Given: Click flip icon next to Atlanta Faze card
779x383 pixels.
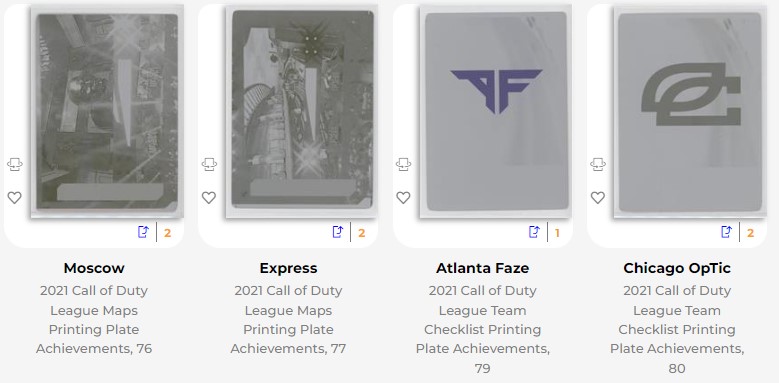Looking at the screenshot, I should click(403, 164).
